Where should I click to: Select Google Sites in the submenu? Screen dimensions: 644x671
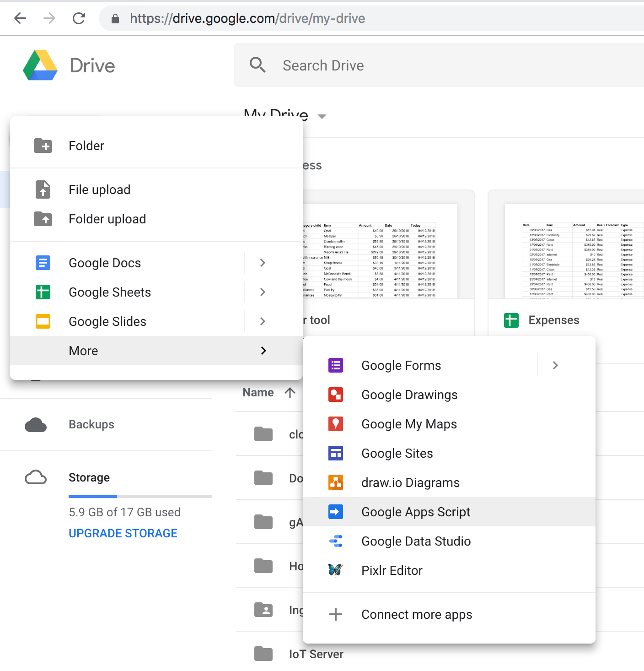tap(449, 453)
